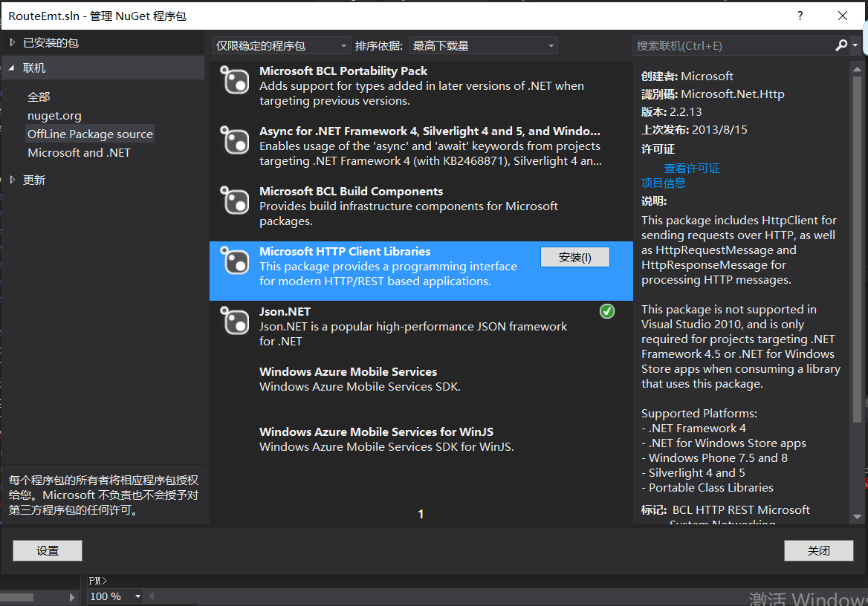Click the 排序依据 sort label
This screenshot has width=868, height=606.
coord(379,46)
